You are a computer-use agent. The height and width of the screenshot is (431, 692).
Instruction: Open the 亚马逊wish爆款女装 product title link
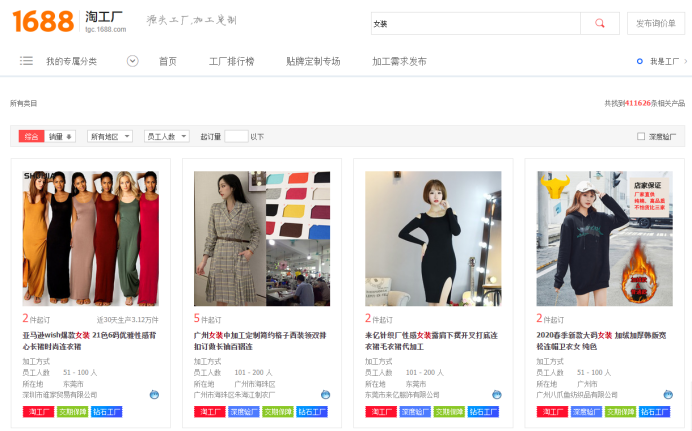click(x=89, y=341)
